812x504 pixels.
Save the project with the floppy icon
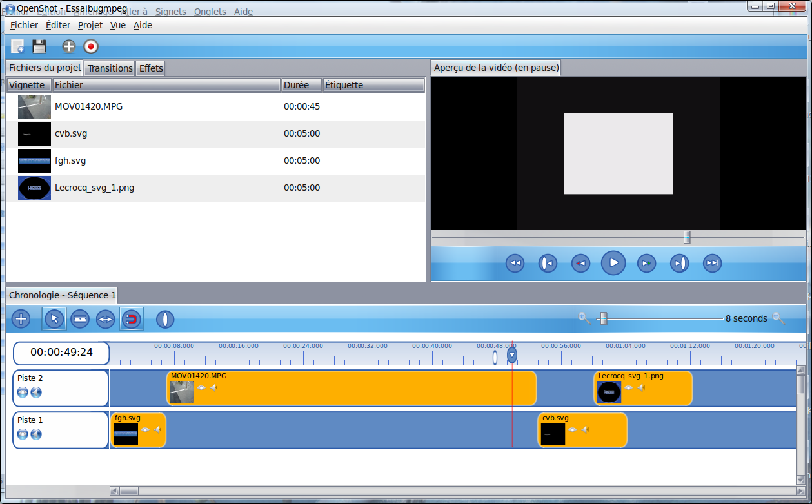point(40,46)
